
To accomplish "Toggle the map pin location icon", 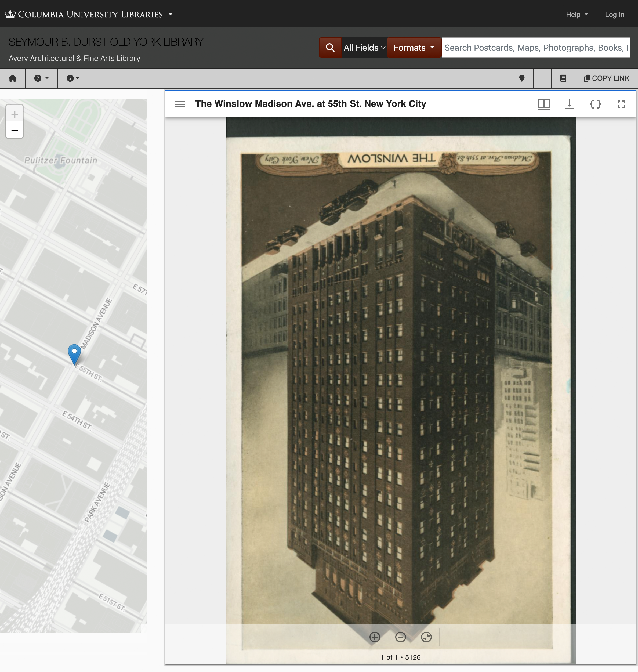I will click(522, 78).
